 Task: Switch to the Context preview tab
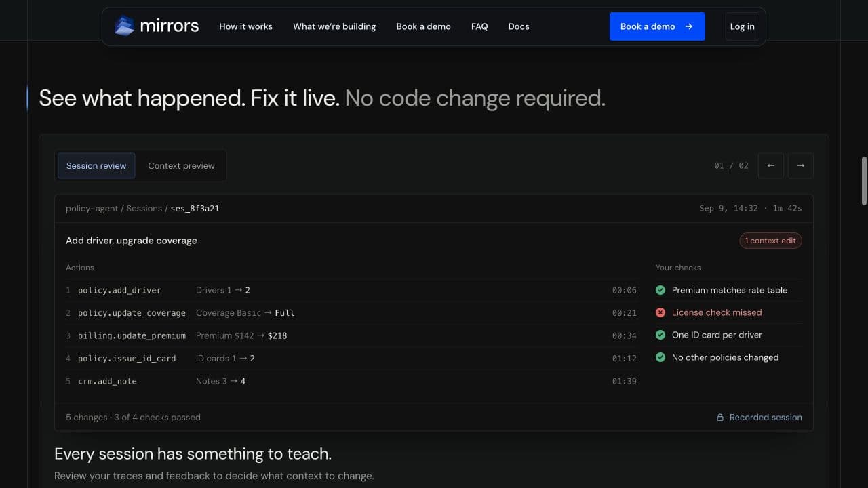[x=181, y=165]
